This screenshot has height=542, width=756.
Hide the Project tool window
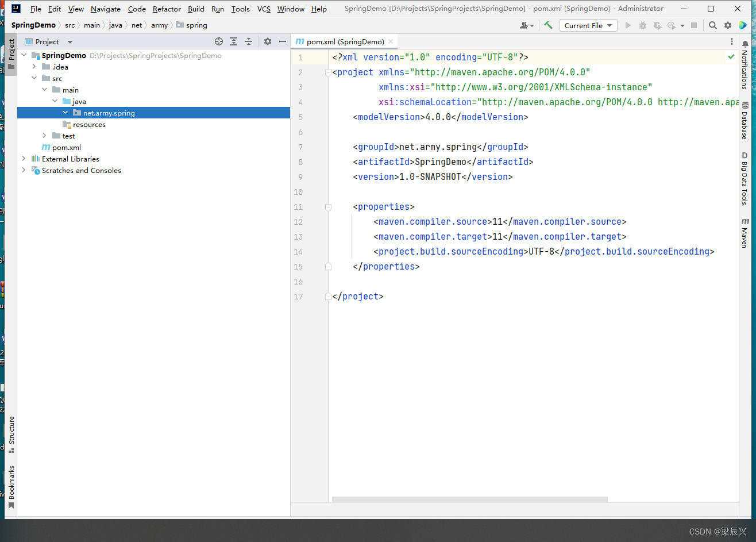(282, 41)
